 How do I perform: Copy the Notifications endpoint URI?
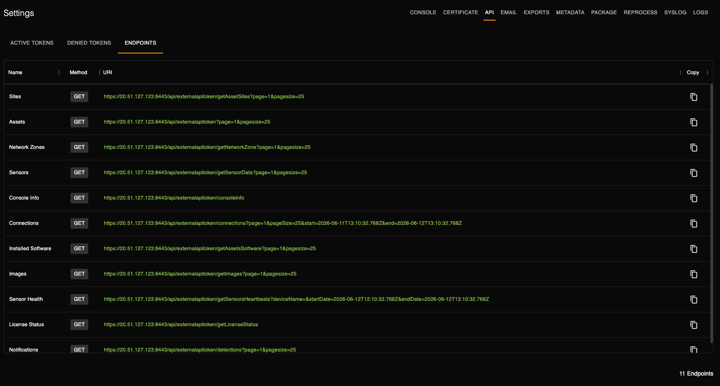(693, 349)
